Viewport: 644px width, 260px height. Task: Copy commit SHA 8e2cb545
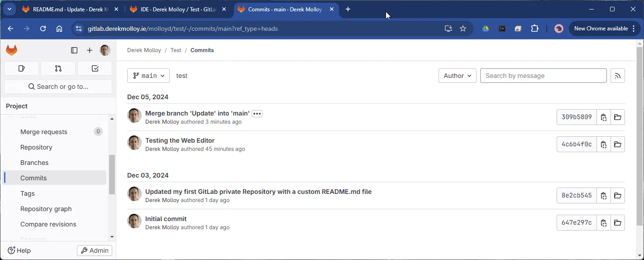point(604,196)
